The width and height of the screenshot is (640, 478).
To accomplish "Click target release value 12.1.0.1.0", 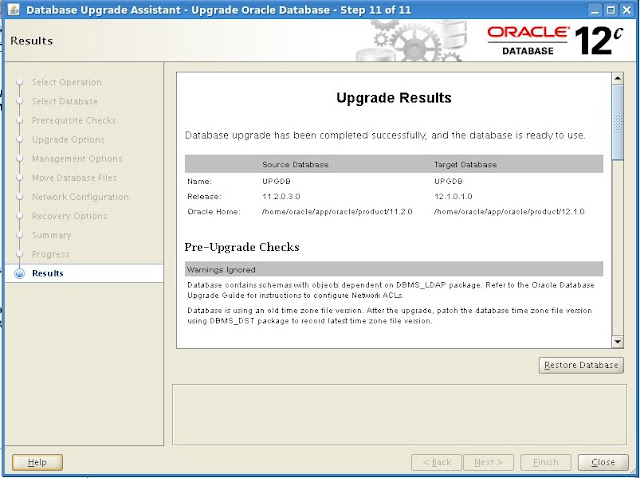I will pyautogui.click(x=453, y=196).
